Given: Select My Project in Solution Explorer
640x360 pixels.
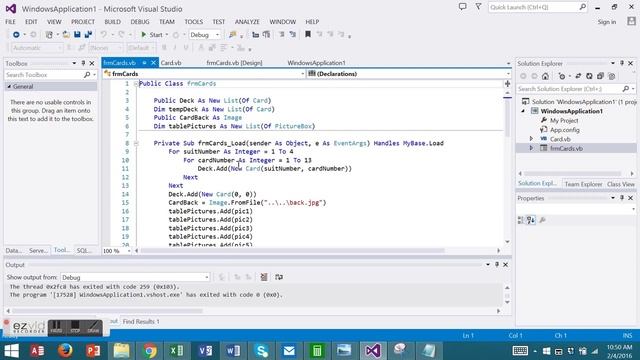Looking at the screenshot, I should click(x=564, y=120).
